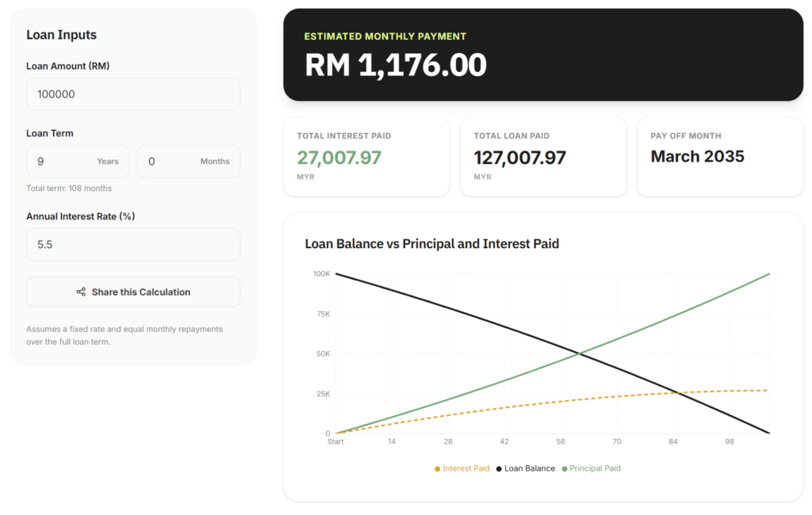Click the orange dot beside Interest Paid legend
Screen dimensions: 812x515
click(x=435, y=468)
